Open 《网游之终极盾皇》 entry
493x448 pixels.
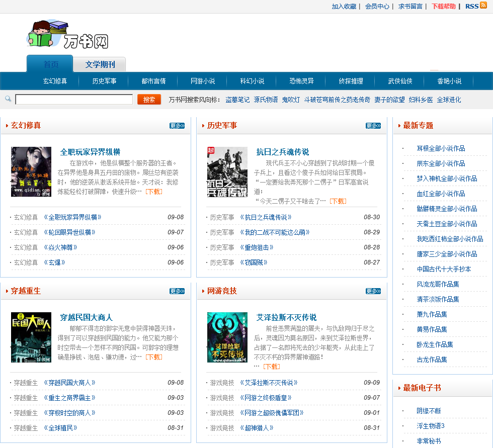[x=266, y=398]
